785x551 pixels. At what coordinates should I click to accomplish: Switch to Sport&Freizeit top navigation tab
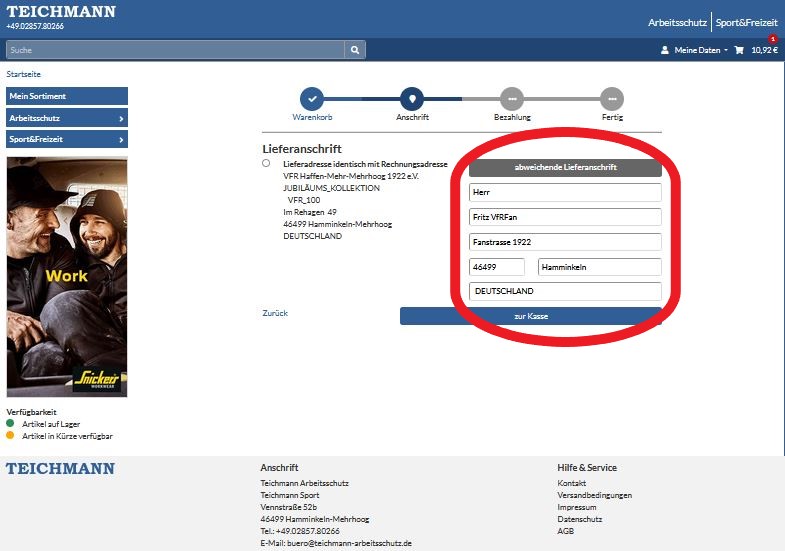pos(746,21)
